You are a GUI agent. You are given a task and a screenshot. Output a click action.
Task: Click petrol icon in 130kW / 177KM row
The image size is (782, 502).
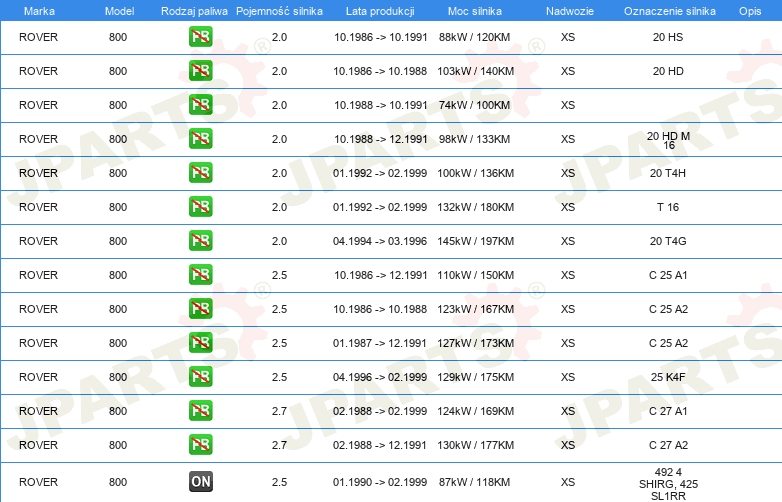tap(200, 445)
